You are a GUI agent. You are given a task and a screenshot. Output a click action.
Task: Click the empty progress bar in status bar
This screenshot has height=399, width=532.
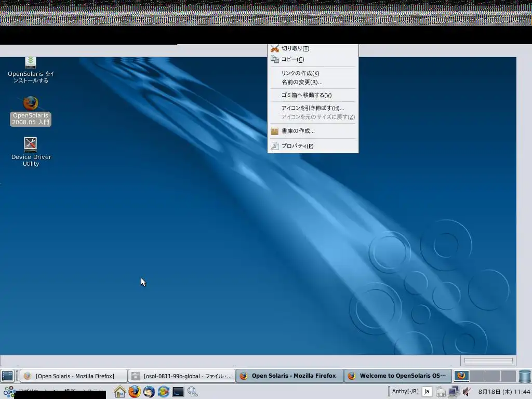tap(488, 361)
